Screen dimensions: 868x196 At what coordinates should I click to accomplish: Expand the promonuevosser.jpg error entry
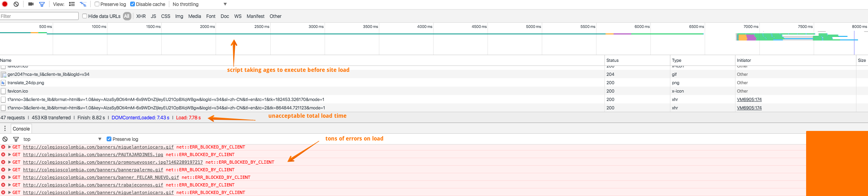(10, 162)
